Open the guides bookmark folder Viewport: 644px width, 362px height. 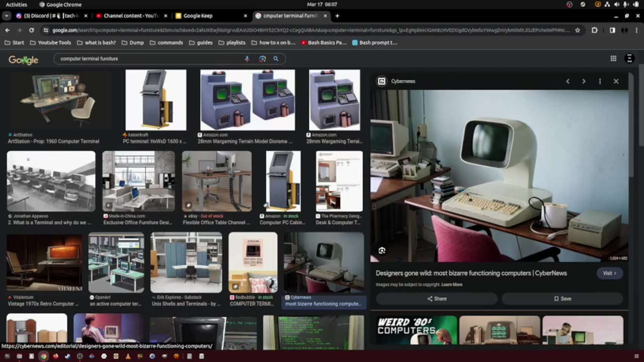[x=200, y=43]
